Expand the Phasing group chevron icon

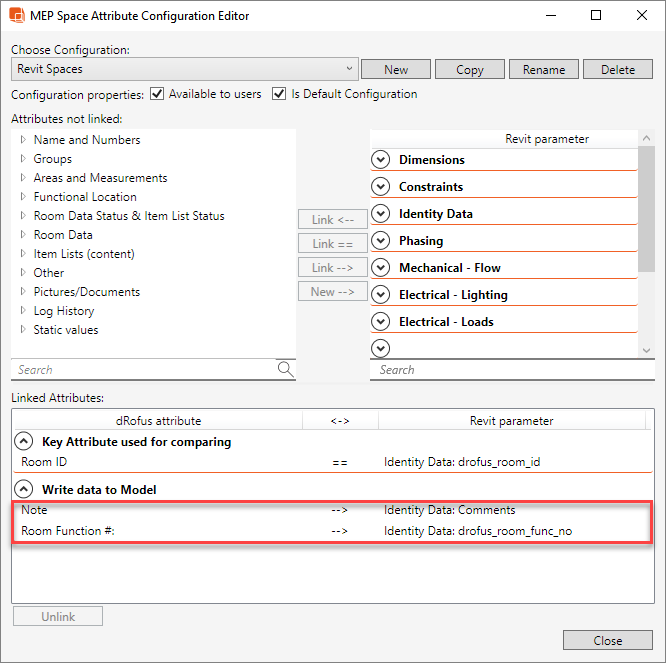point(380,241)
